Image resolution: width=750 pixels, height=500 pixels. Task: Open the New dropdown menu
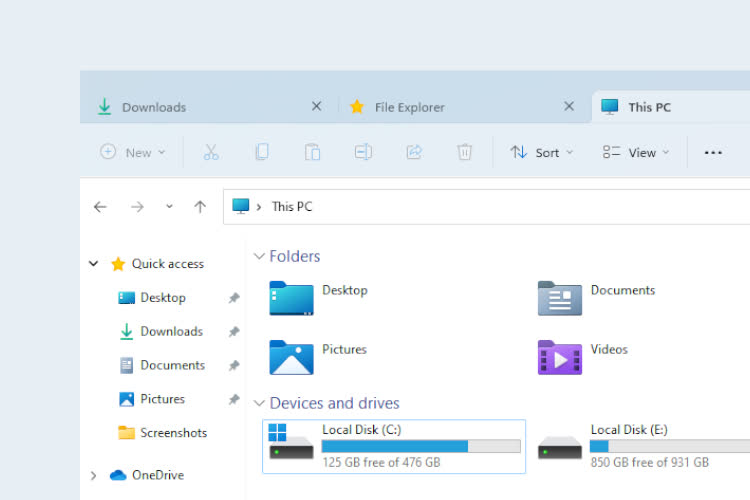(132, 153)
